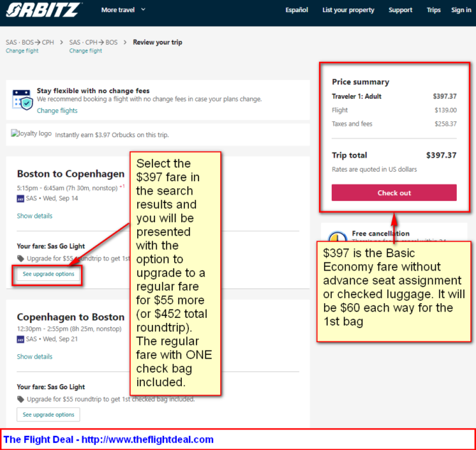
Task: Click 'Rates are quoted in US dollars' note
Action: [374, 169]
